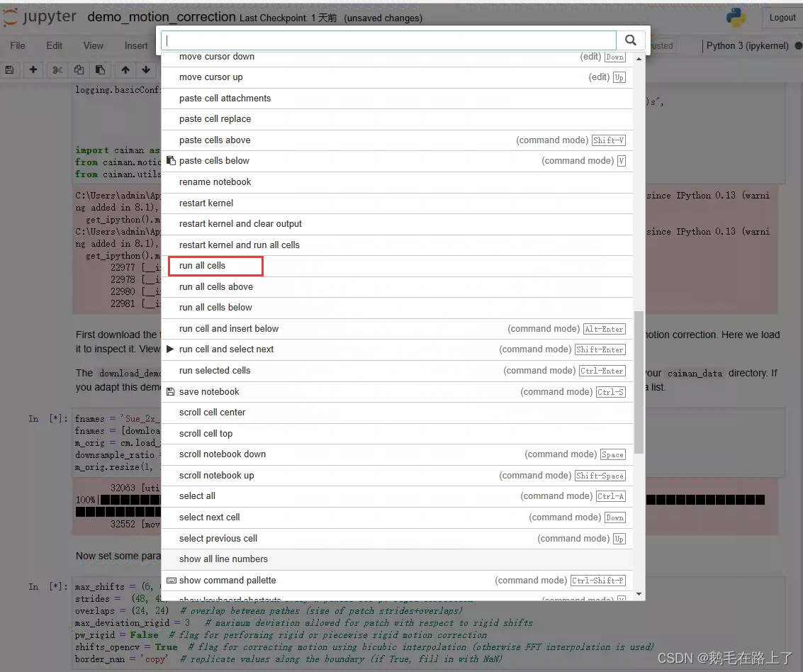Click the Python logo icon
Image resolution: width=803 pixels, height=672 pixels.
tap(736, 18)
